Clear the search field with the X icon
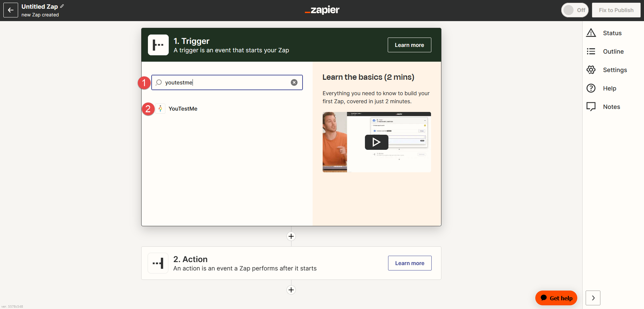 (x=294, y=82)
